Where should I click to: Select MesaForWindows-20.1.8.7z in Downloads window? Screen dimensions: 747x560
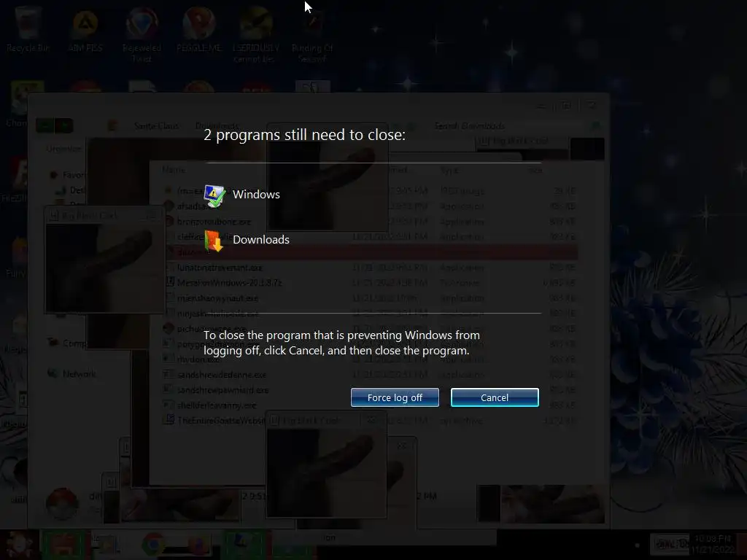click(230, 283)
